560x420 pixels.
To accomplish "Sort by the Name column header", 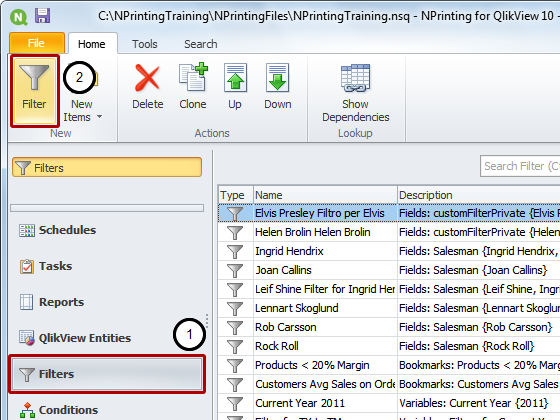I will (325, 195).
